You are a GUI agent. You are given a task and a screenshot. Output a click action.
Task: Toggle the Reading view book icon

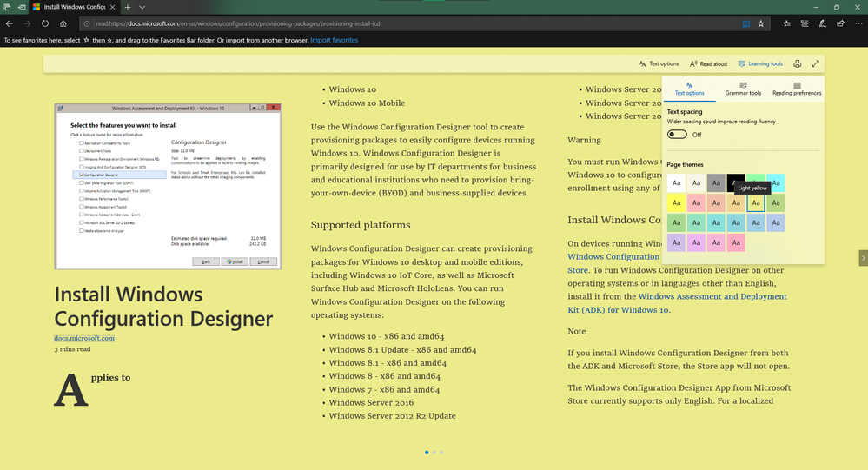[745, 23]
